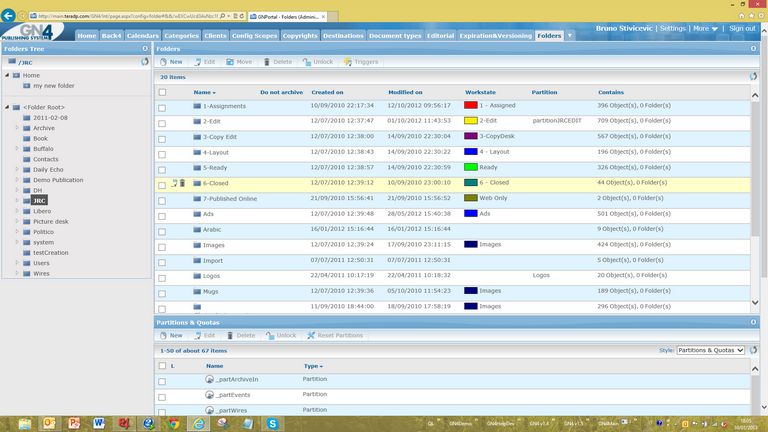Tick the checkbox for _partArchiveIn partition
This screenshot has height=432, width=768.
pos(162,382)
